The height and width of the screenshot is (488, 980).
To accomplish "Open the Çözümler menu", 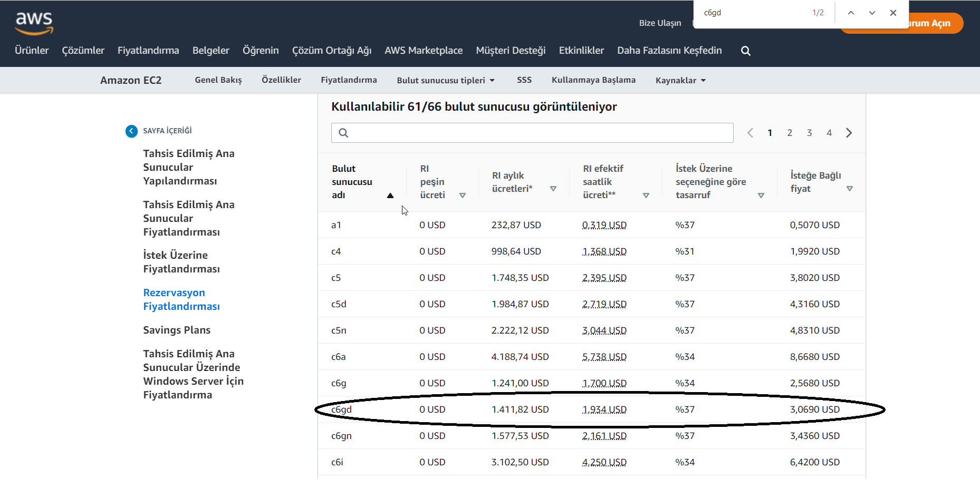I will pyautogui.click(x=83, y=51).
